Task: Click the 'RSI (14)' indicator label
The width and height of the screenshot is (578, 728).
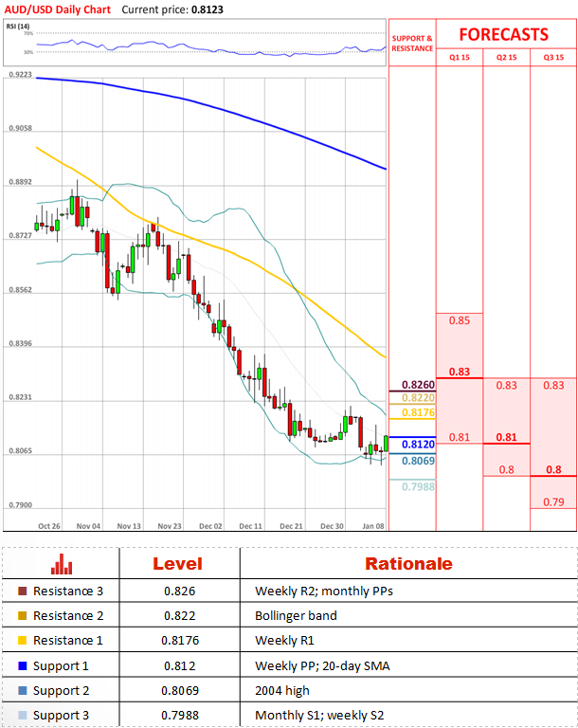Action: (18, 26)
